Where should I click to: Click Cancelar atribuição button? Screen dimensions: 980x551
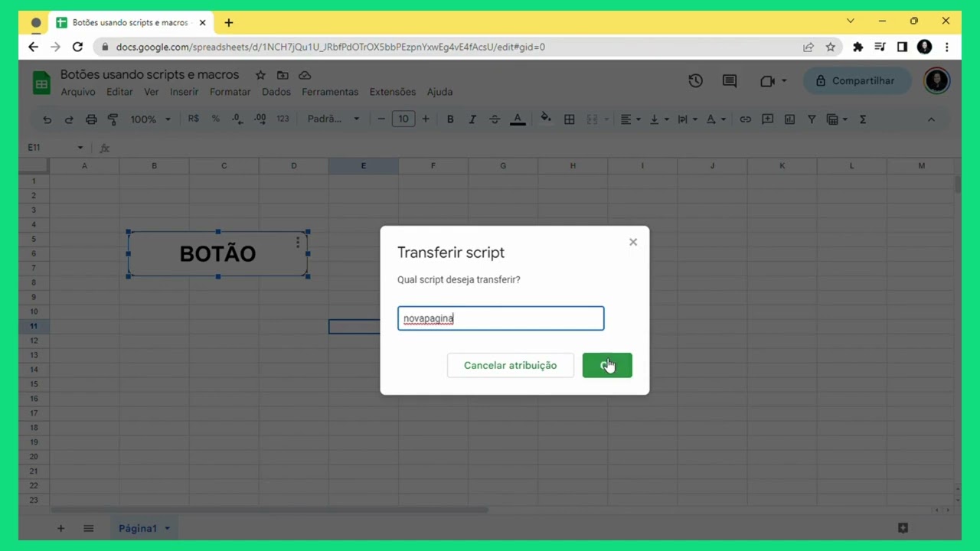tap(511, 365)
